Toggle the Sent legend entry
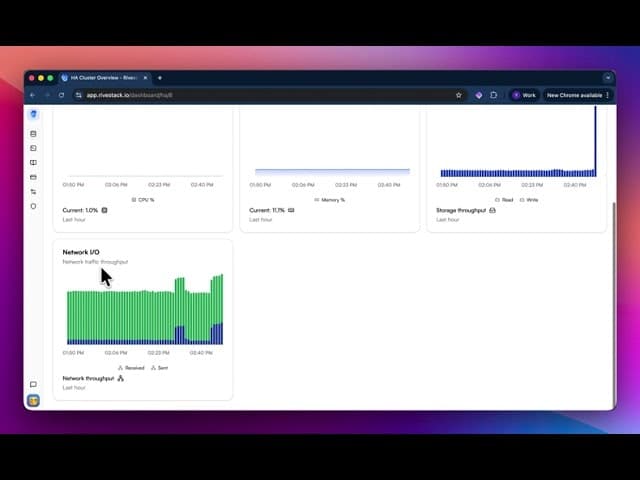Screen dimensions: 640x480 click(x=160, y=368)
